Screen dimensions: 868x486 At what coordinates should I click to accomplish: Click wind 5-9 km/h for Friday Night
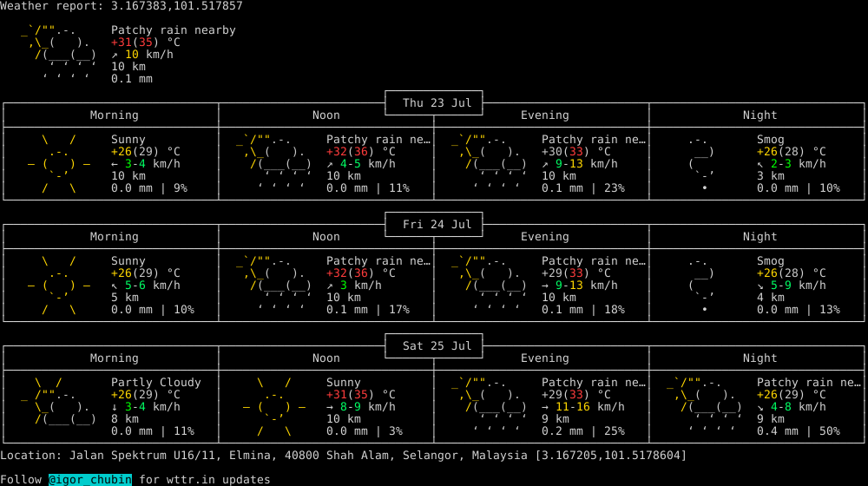tap(791, 285)
